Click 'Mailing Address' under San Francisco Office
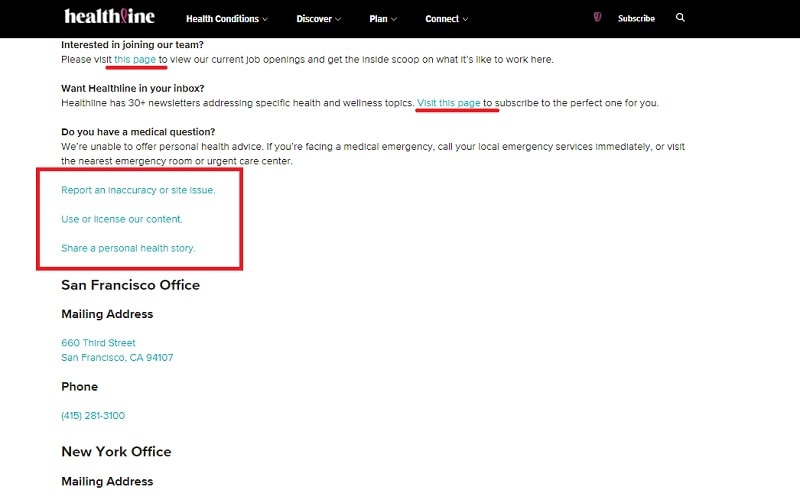This screenshot has width=800, height=503. point(107,314)
